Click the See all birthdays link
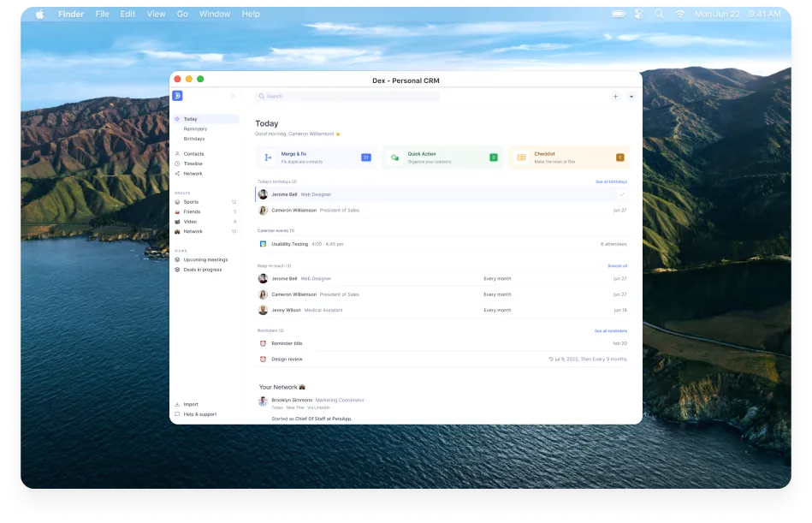 611,181
